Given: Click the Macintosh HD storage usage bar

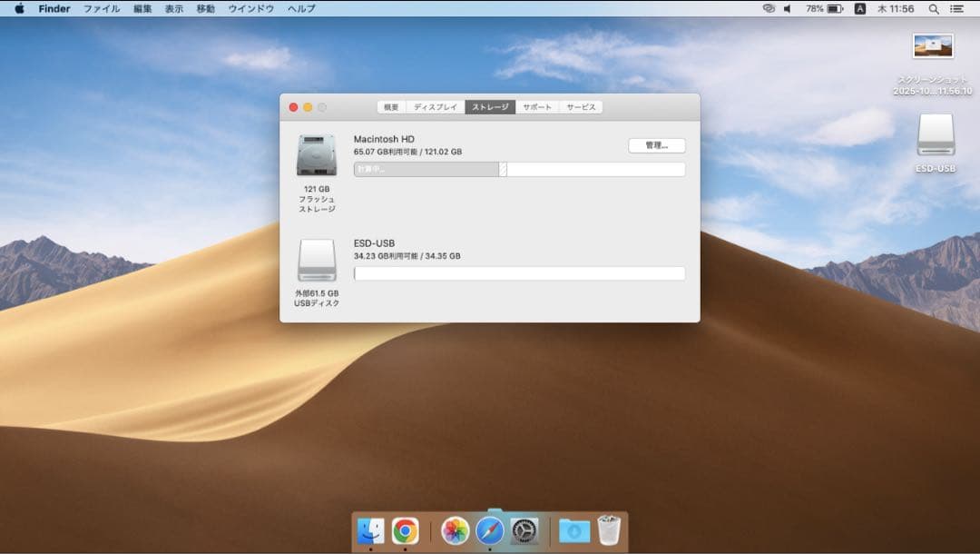Looking at the screenshot, I should [519, 170].
